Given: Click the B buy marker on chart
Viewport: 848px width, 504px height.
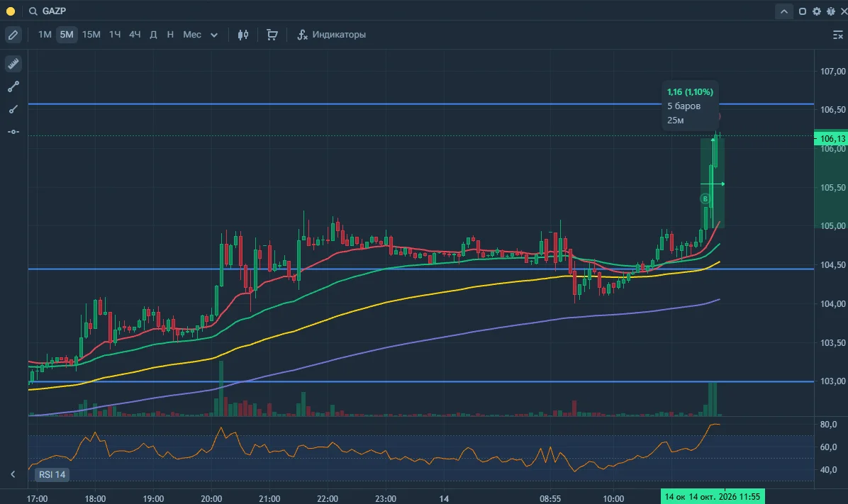Looking at the screenshot, I should tap(705, 199).
